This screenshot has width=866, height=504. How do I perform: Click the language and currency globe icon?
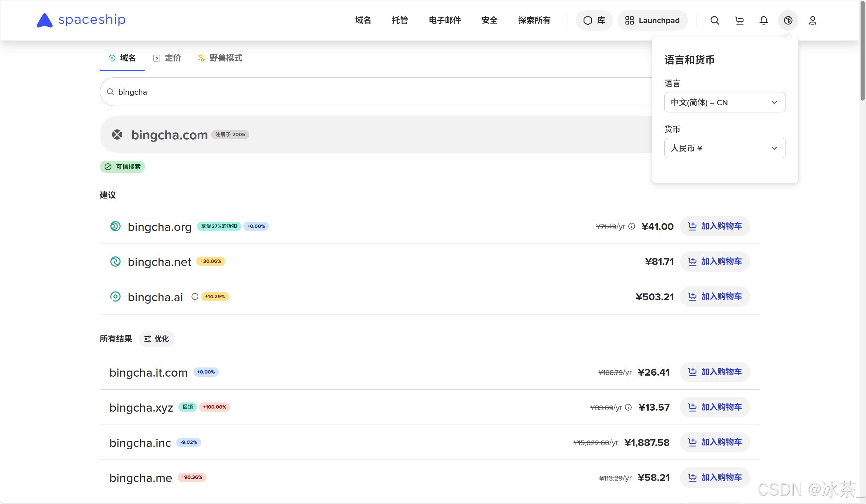[x=788, y=20]
